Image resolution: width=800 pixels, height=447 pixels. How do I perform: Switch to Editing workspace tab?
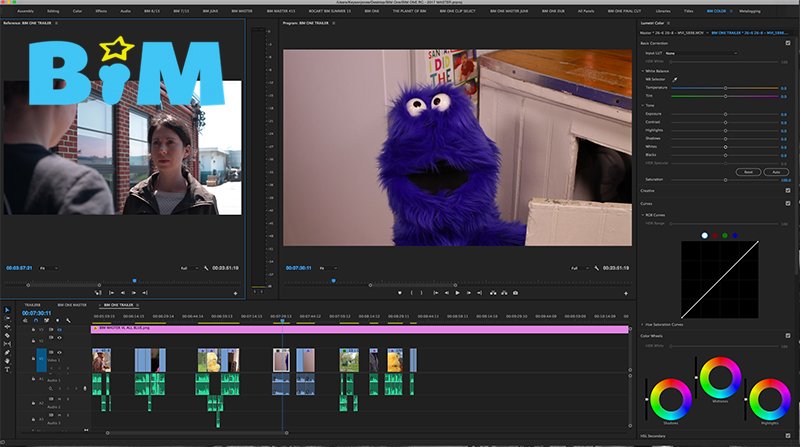click(53, 11)
